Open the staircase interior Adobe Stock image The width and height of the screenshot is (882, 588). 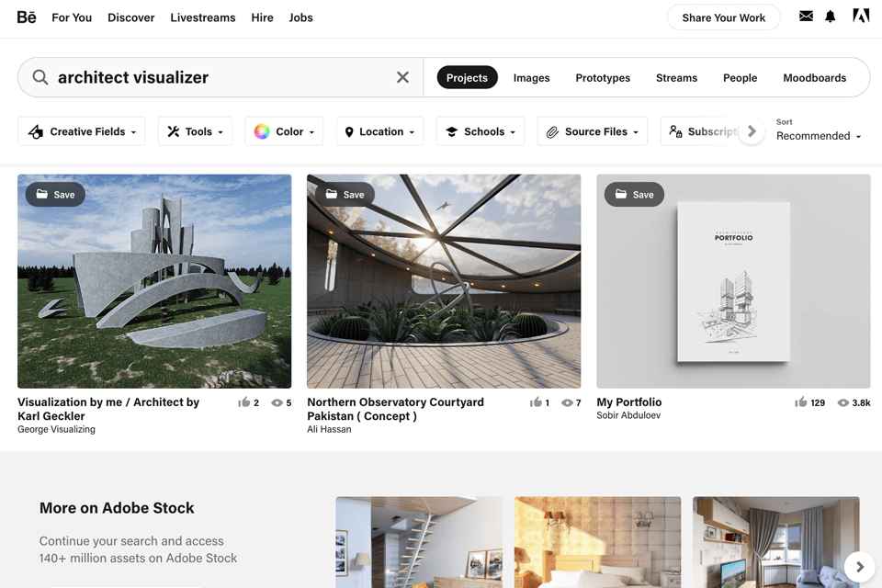419,542
